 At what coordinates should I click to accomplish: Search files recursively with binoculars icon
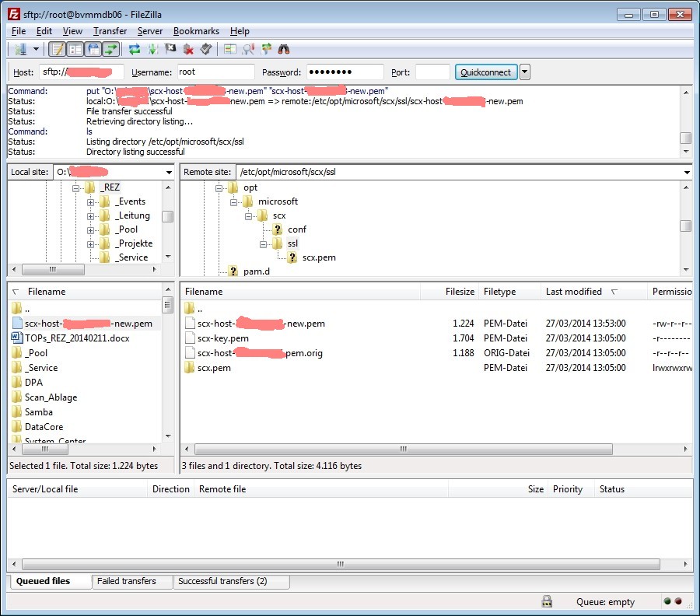click(284, 49)
